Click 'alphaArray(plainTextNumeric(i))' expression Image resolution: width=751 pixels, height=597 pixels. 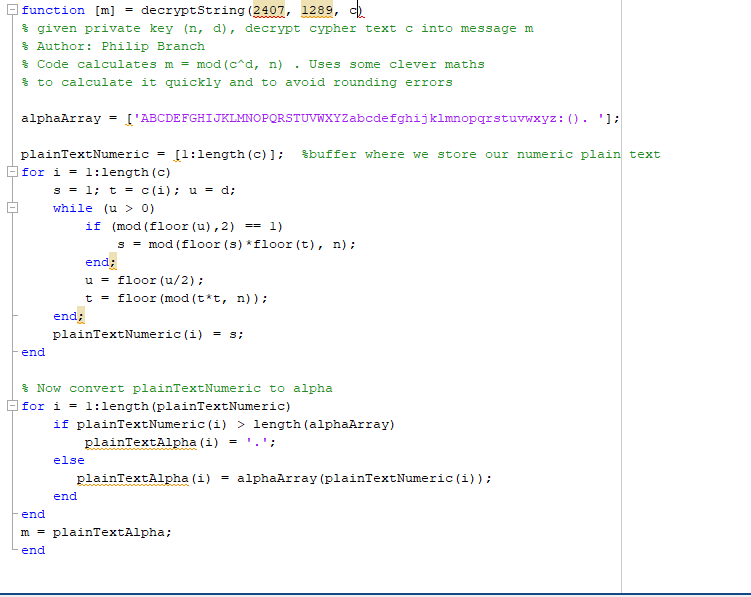360,478
